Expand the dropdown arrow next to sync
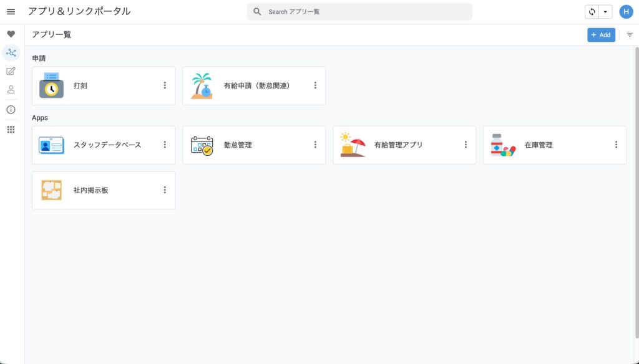This screenshot has height=364, width=639. pyautogui.click(x=605, y=12)
